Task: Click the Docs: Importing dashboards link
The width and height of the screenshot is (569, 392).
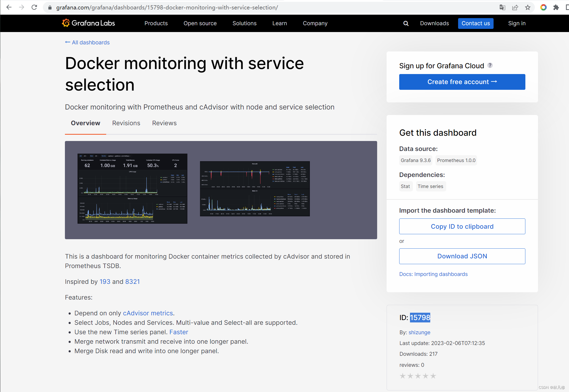Action: coord(433,274)
